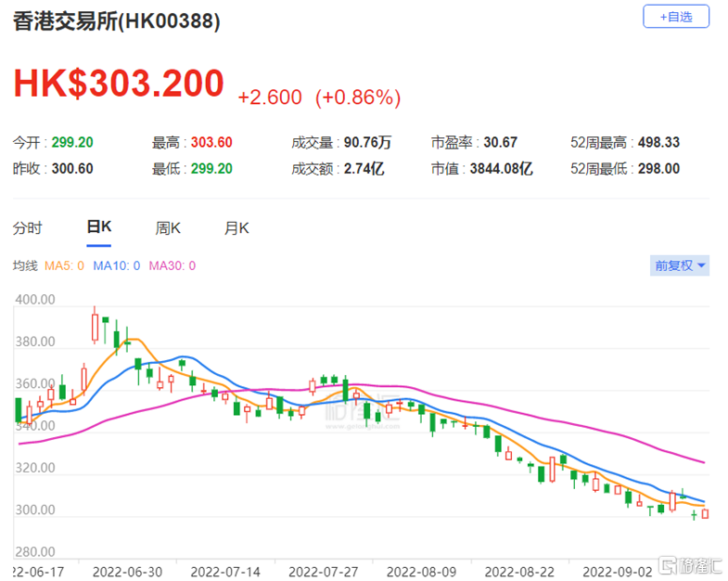728x581 pixels.
Task: Click the 市值 value 3844.08亿
Action: coord(501,168)
